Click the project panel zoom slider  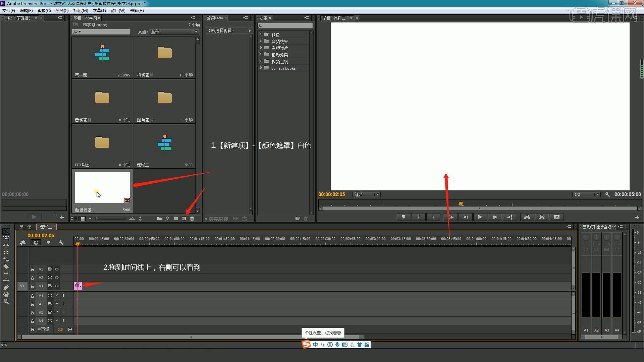point(111,219)
